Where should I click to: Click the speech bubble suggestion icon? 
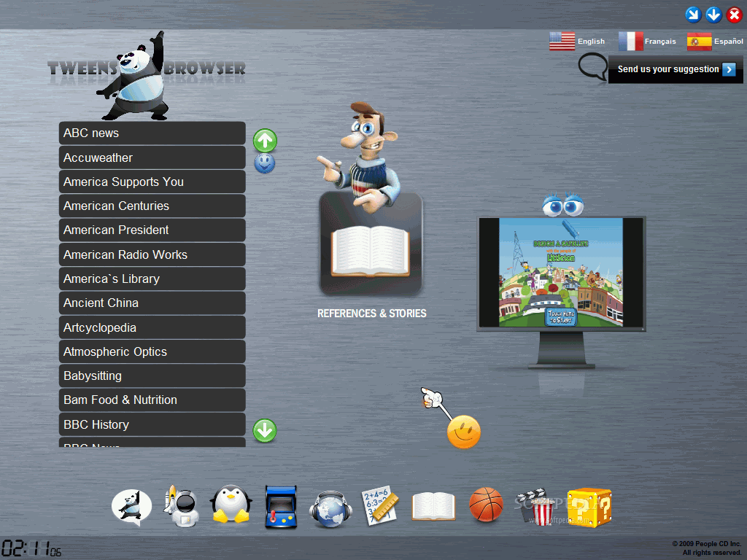[x=592, y=66]
